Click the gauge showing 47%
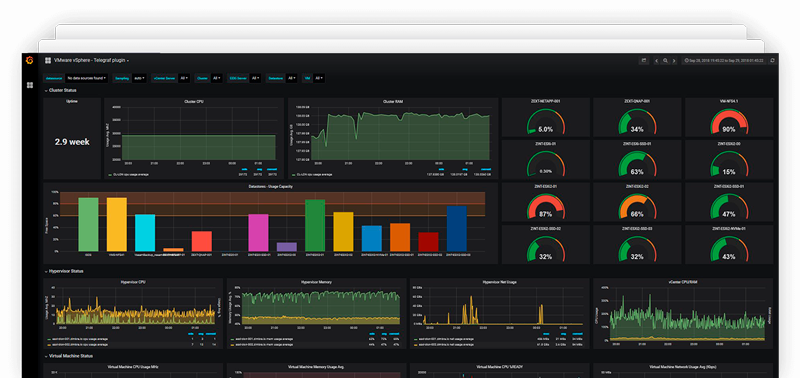This screenshot has width=800, height=378. (x=729, y=207)
